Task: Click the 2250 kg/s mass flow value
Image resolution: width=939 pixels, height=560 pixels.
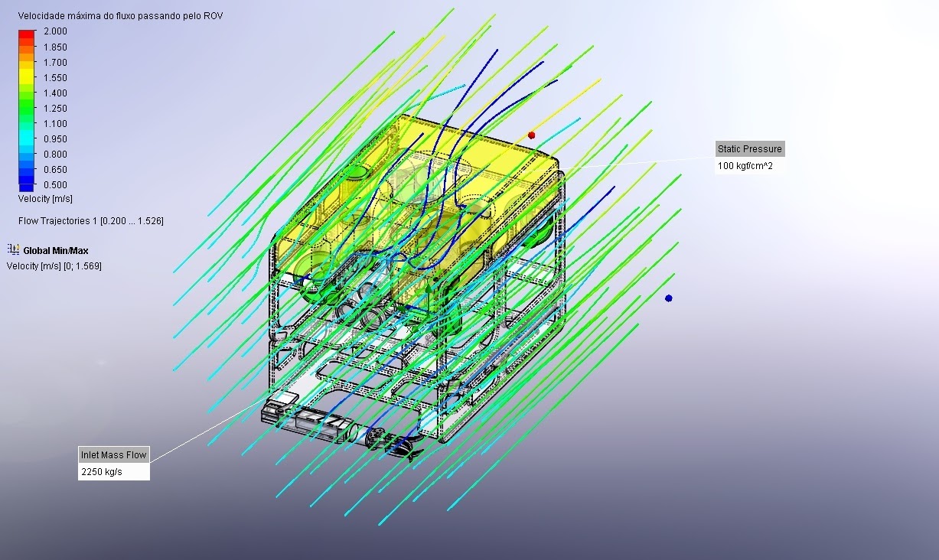Action: click(101, 472)
